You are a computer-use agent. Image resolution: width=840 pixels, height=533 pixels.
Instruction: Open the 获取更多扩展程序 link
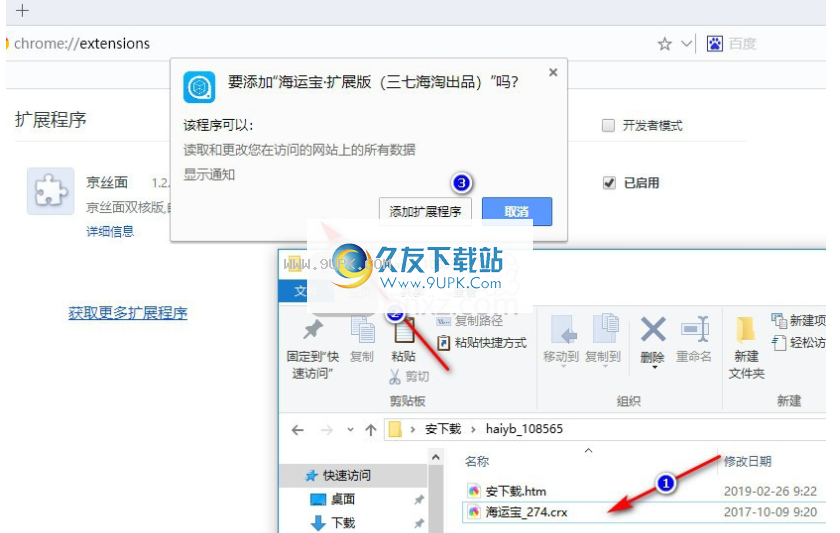(x=128, y=313)
